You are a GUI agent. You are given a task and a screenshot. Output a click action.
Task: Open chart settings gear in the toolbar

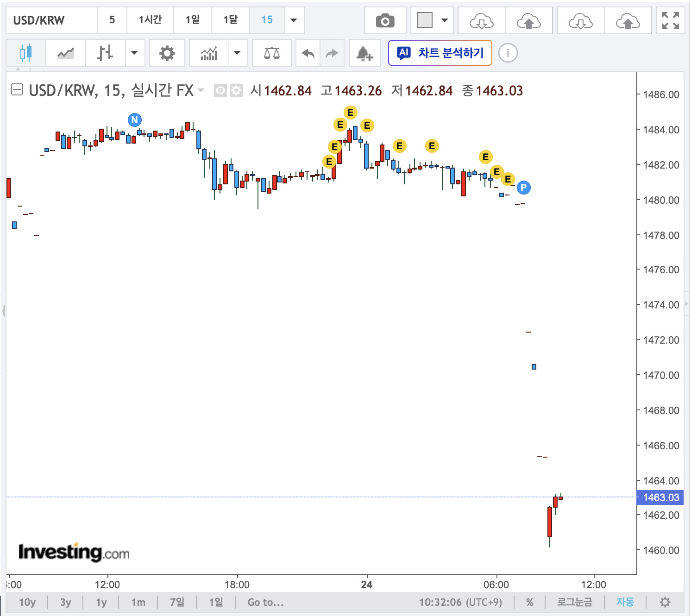[x=167, y=53]
